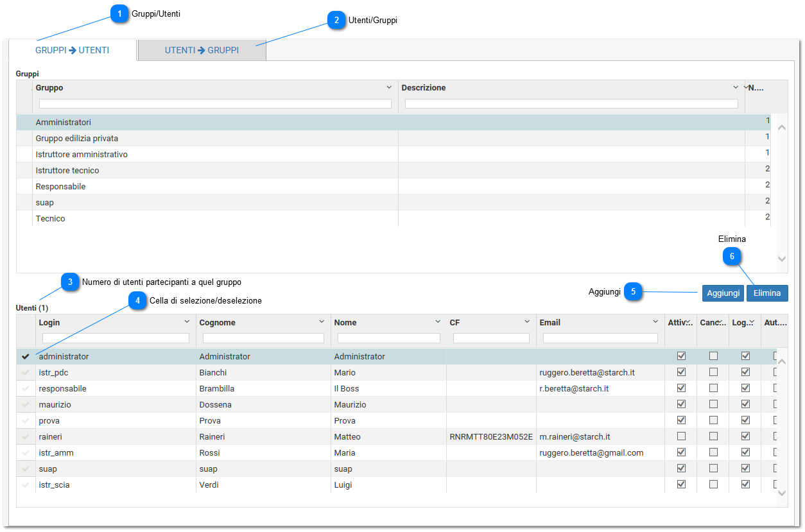805x532 pixels.
Task: Toggle Log checkbox for prova
Action: pos(745,420)
